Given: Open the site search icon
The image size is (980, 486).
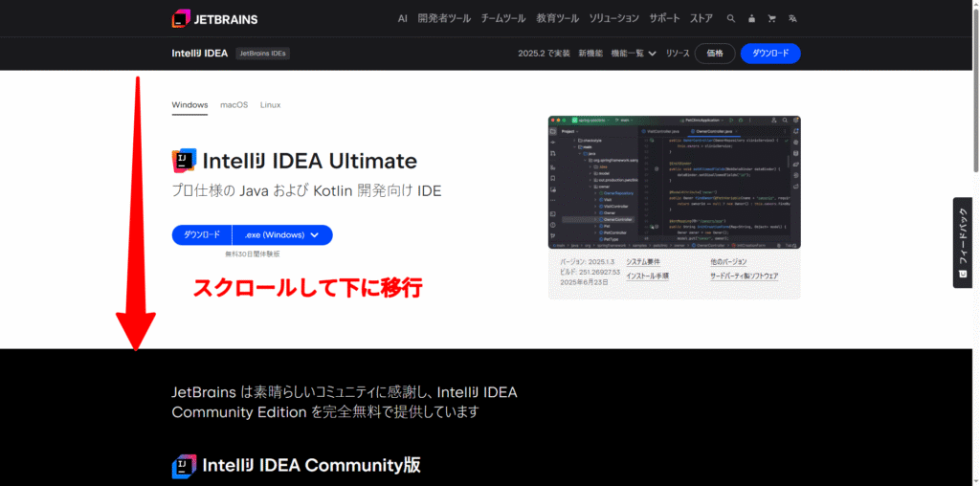Looking at the screenshot, I should [x=730, y=19].
